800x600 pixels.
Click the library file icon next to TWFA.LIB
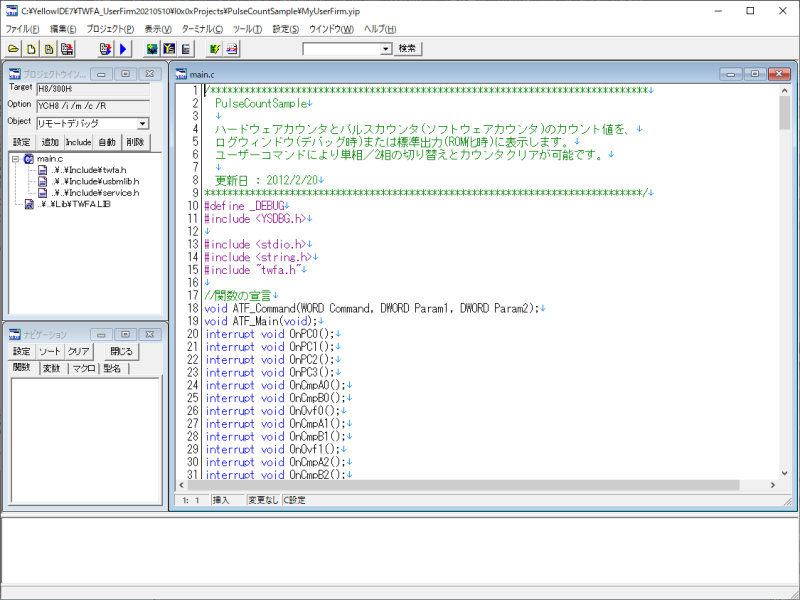click(x=30, y=204)
